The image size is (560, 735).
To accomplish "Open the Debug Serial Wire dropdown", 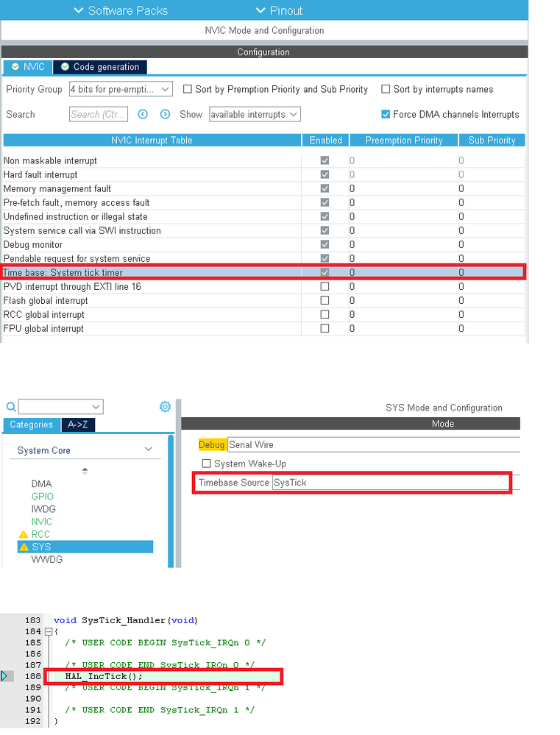I will point(373,445).
